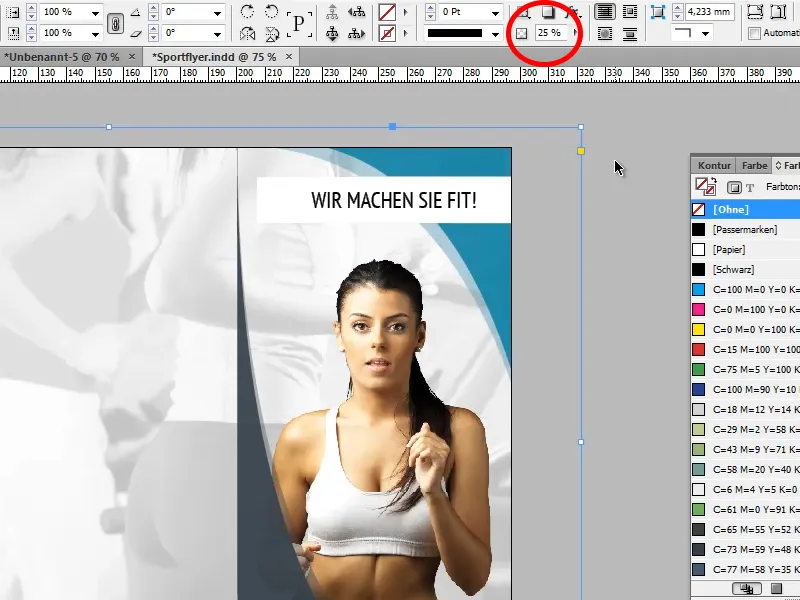Click the fill/stroke selector in the swatches panel
The height and width of the screenshot is (600, 800).
[x=706, y=187]
